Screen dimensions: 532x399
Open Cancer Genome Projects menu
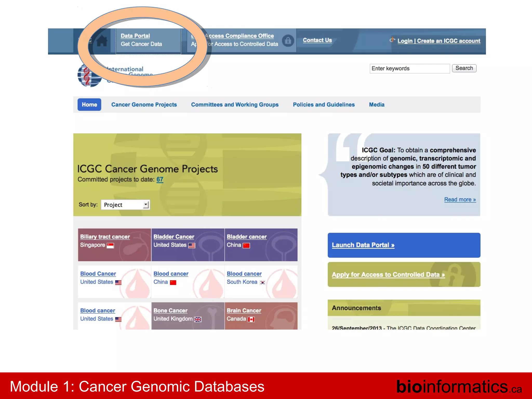coord(144,105)
